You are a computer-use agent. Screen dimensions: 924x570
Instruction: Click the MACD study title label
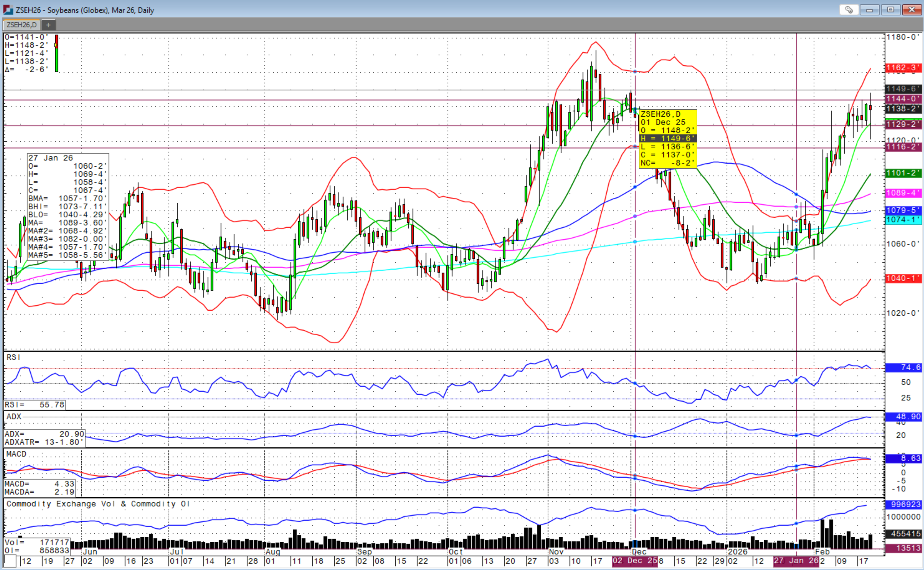tap(16, 454)
